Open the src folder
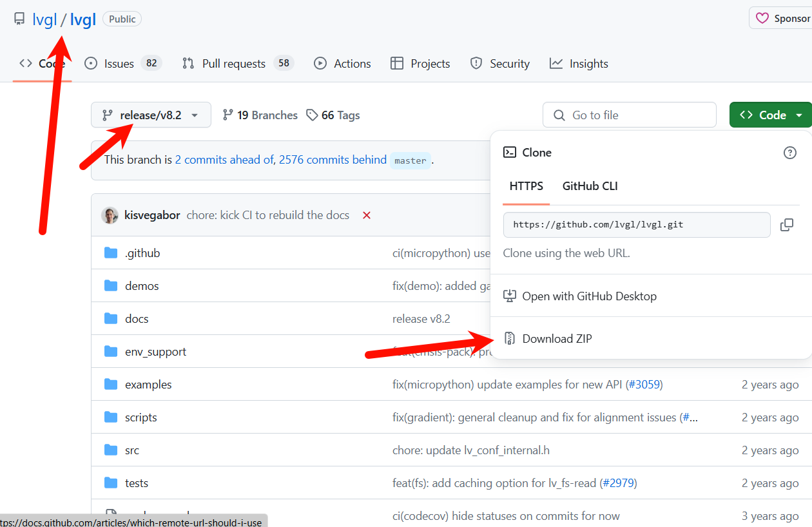This screenshot has height=527, width=812. point(132,450)
